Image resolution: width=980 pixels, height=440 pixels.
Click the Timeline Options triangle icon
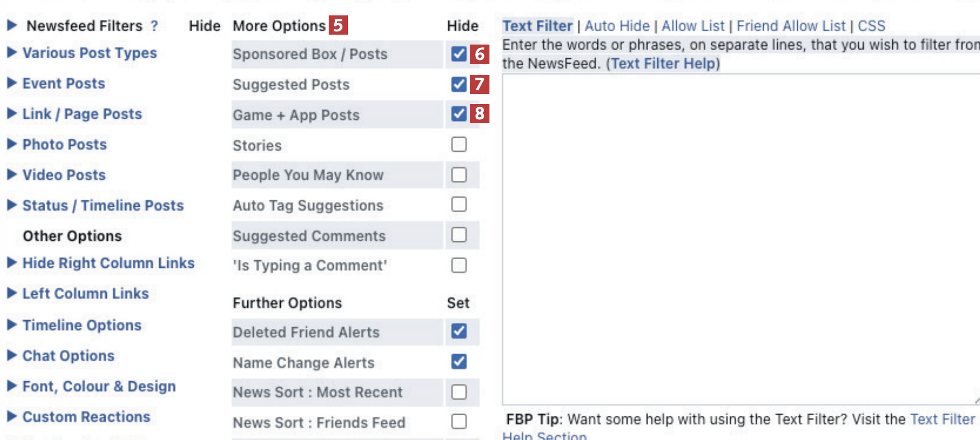pos(12,325)
